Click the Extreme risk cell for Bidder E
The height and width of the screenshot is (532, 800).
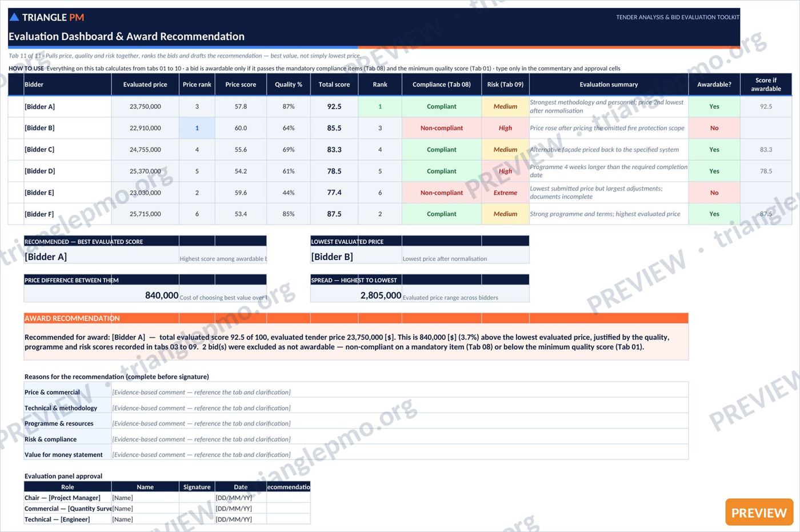click(x=505, y=193)
